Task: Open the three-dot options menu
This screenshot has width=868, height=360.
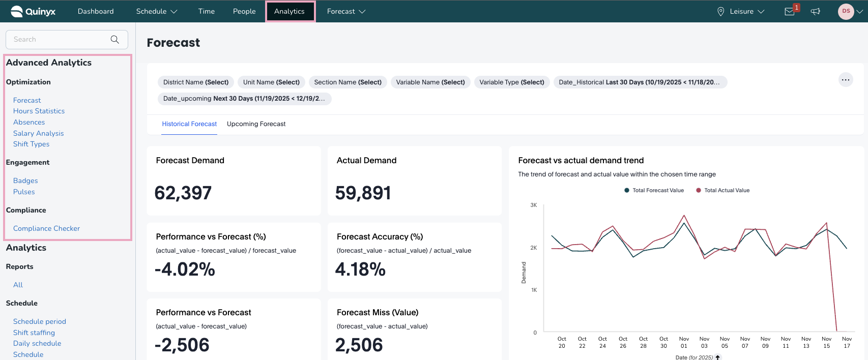Action: coord(845,80)
